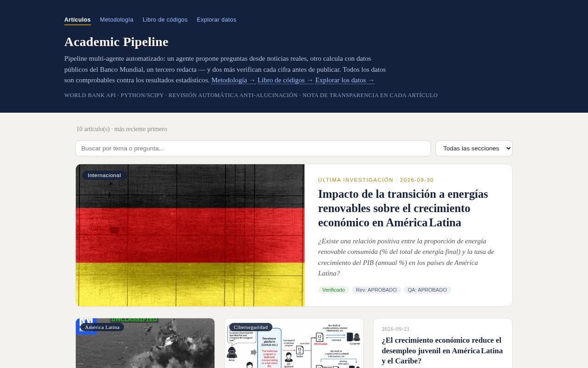This screenshot has height=368, width=588.
Task: Go to the Metodología nav item
Action: point(117,20)
